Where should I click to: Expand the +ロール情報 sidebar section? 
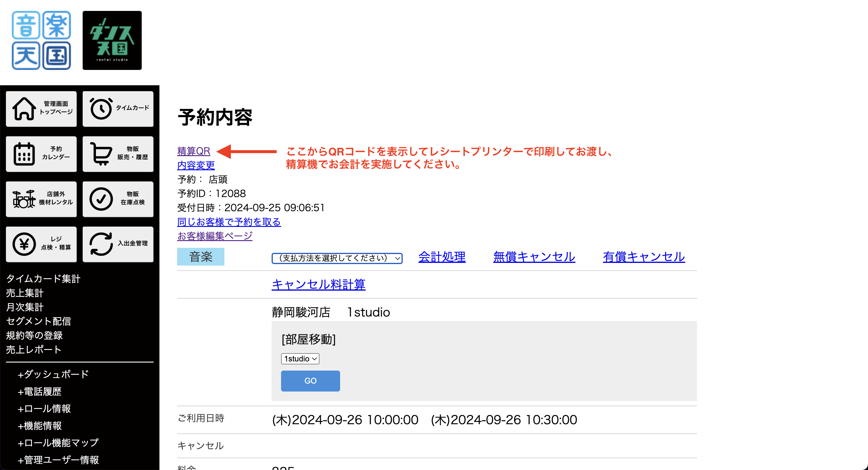pyautogui.click(x=44, y=408)
